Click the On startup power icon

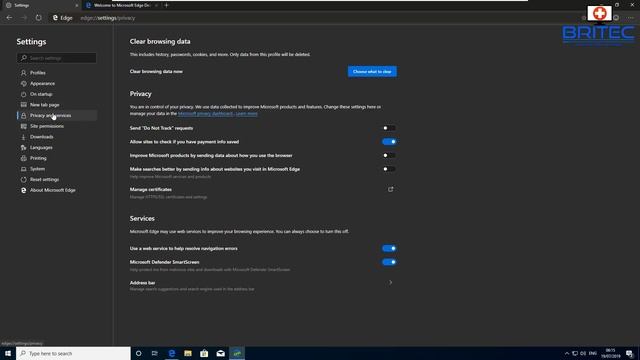(x=24, y=94)
